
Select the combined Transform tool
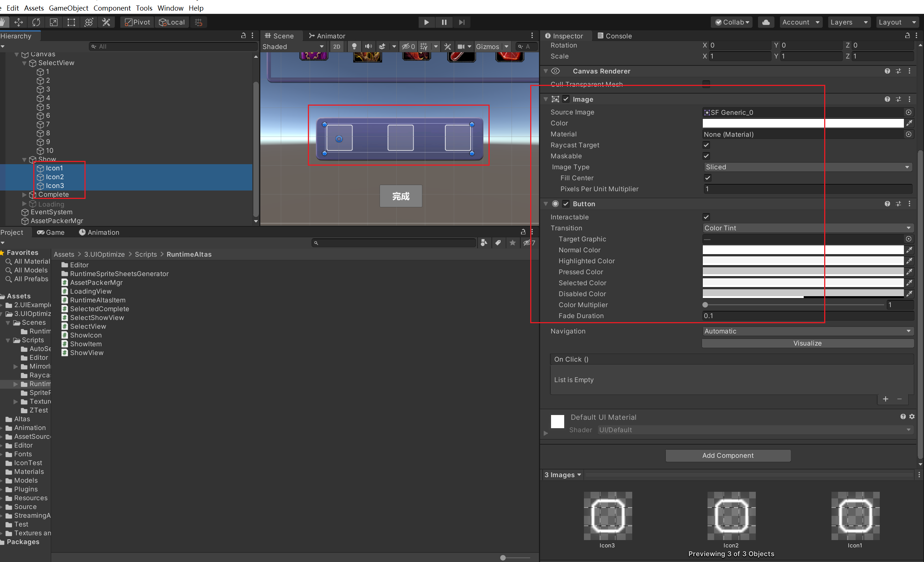(89, 22)
